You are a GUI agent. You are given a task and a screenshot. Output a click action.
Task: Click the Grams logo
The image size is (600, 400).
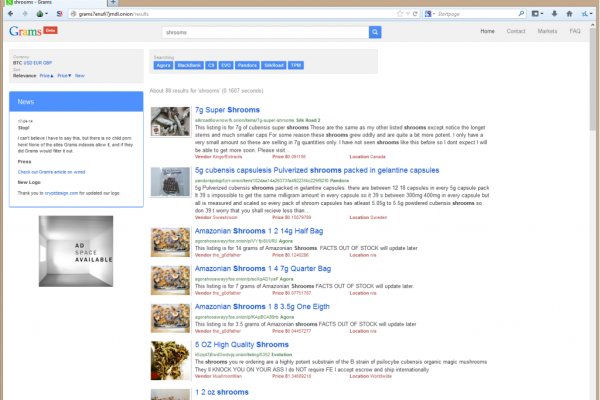[24, 32]
